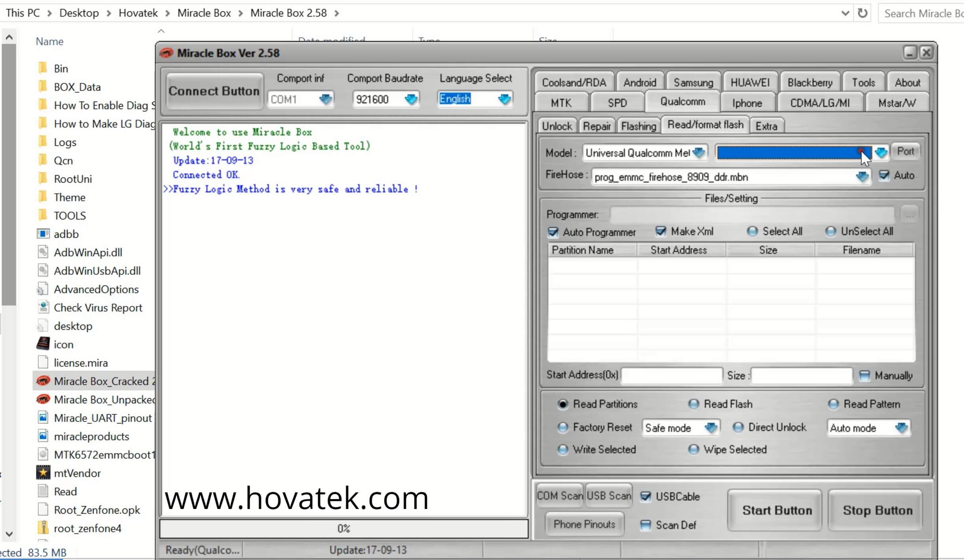Select the AdvancedOptions file icon

point(42,289)
